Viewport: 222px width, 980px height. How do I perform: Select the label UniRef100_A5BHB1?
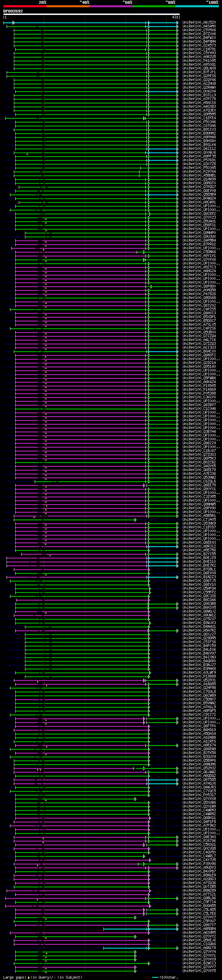coord(199,175)
